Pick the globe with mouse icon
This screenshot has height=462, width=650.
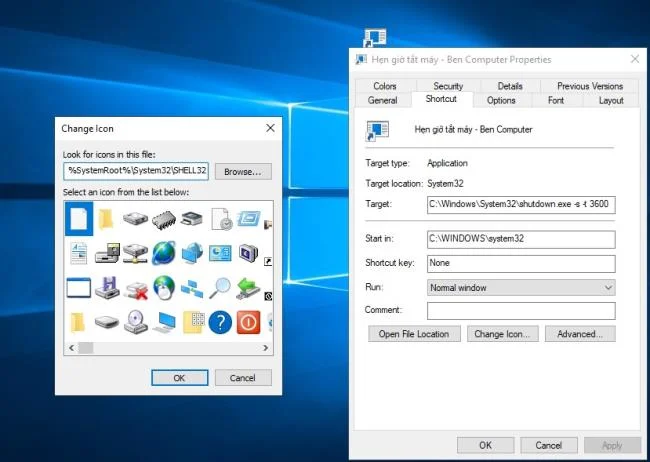point(164,287)
